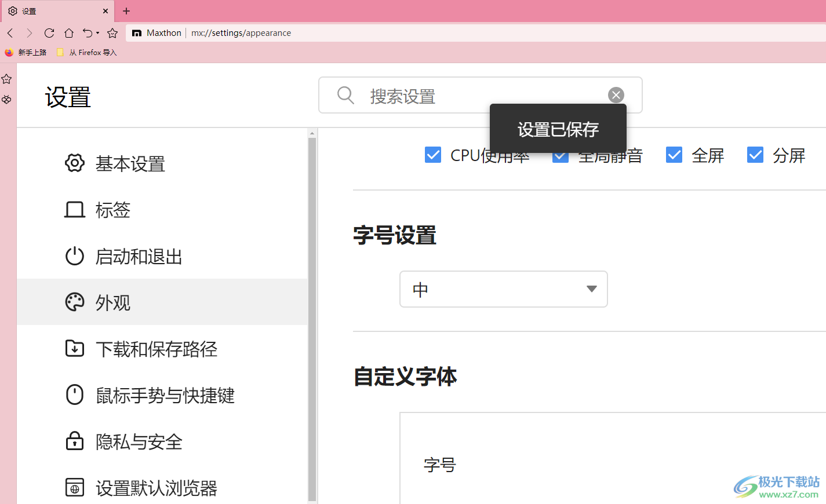The height and width of the screenshot is (504, 826).
Task: Open 标签 settings section
Action: pos(162,210)
